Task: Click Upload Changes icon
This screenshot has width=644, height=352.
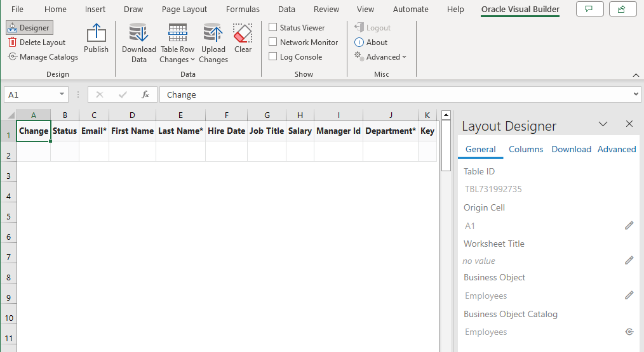Action: (x=213, y=33)
